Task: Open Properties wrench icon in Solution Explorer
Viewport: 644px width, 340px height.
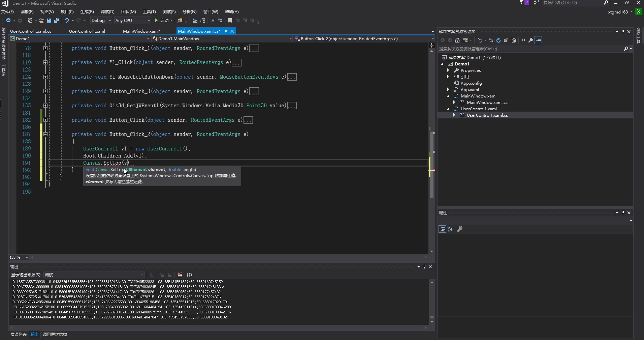Action: click(531, 40)
